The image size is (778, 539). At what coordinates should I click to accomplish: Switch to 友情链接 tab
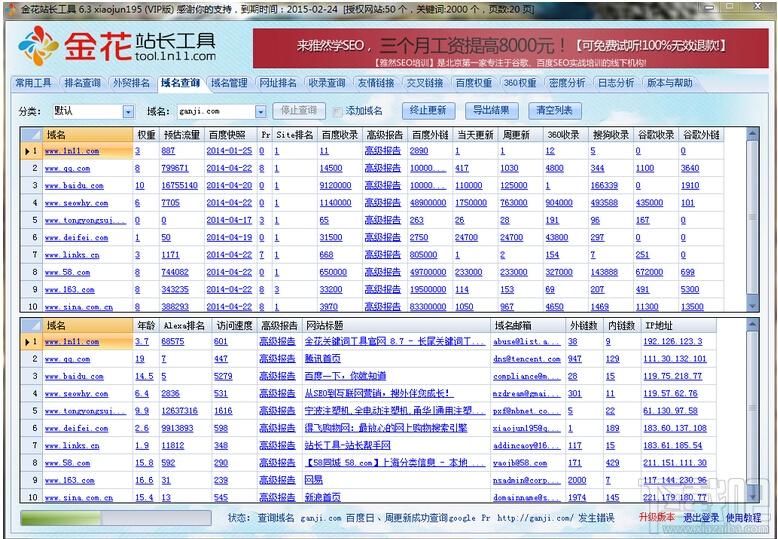376,83
